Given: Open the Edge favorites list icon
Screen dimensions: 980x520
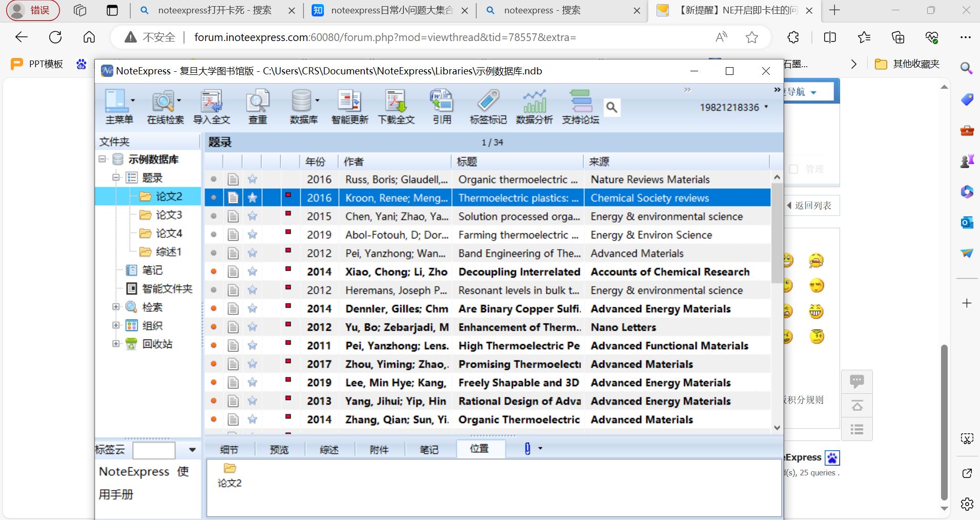Looking at the screenshot, I should 864,37.
